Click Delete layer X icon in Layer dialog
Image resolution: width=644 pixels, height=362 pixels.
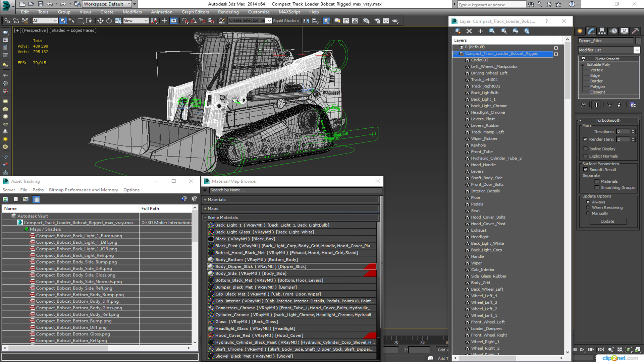point(469,31)
